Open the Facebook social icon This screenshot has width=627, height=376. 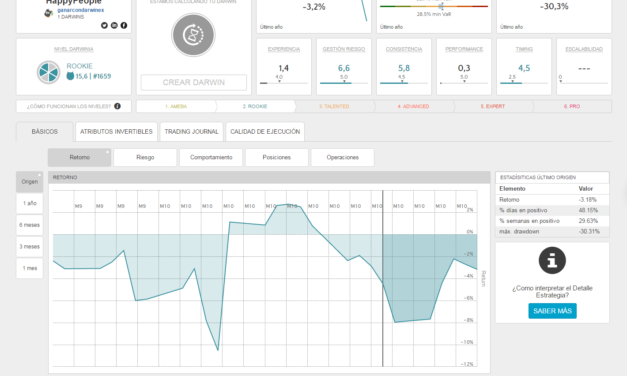124,25
